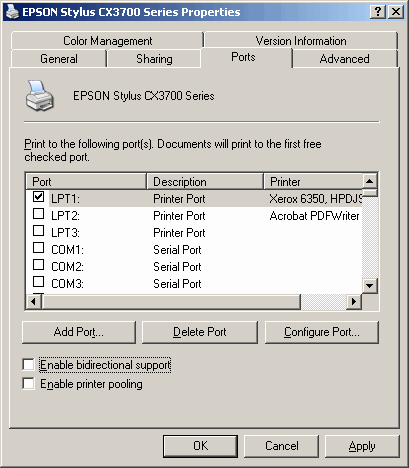Image resolution: width=409 pixels, height=468 pixels.
Task: Click the Description column header
Action: (x=205, y=182)
